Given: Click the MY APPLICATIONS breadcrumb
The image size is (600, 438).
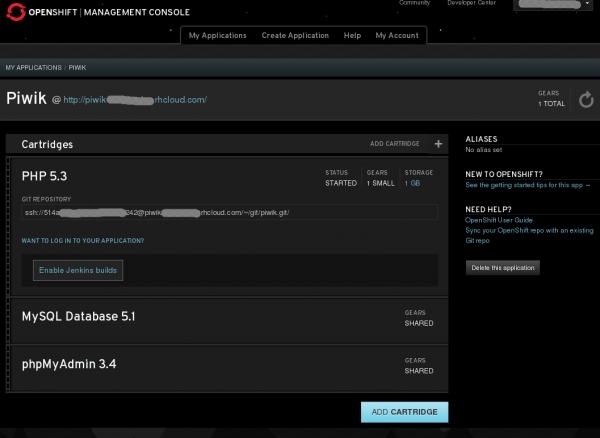Looking at the screenshot, I should (x=33, y=68).
